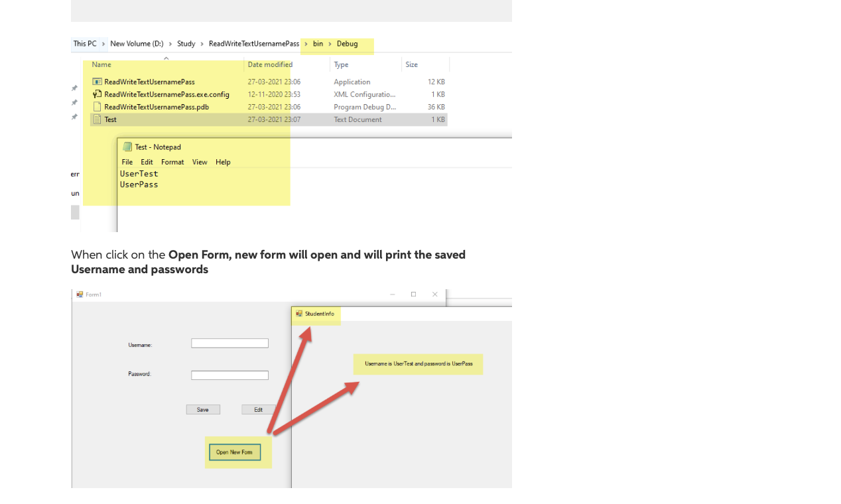Click the Open New Form button
This screenshot has height=504, width=841.
click(235, 452)
